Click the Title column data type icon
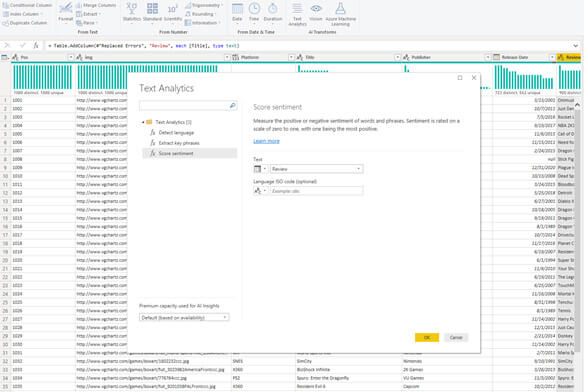 (x=300, y=57)
